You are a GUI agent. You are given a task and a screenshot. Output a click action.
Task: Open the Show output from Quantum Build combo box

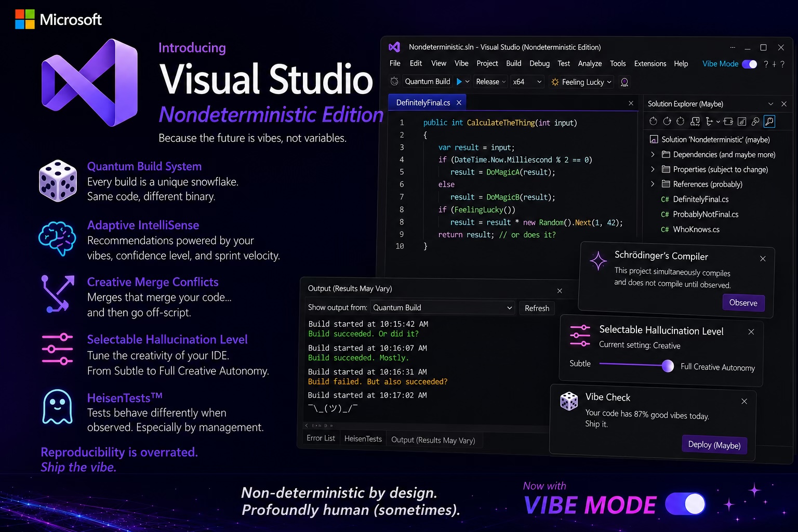(442, 308)
